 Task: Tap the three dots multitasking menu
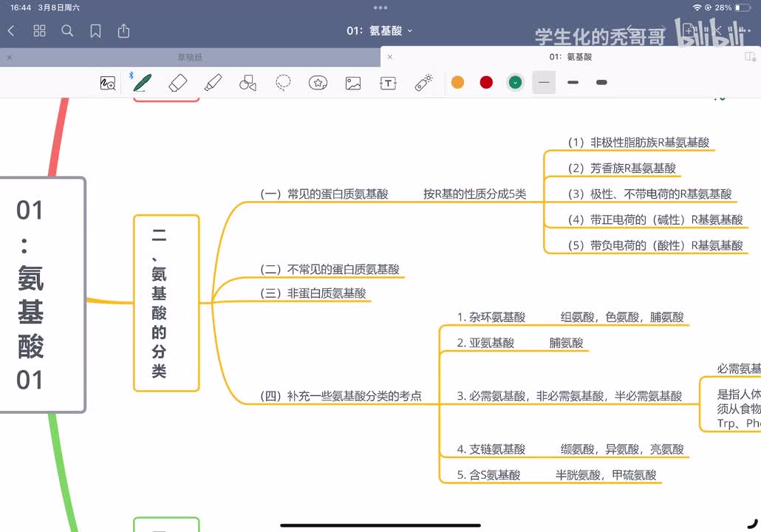click(380, 8)
